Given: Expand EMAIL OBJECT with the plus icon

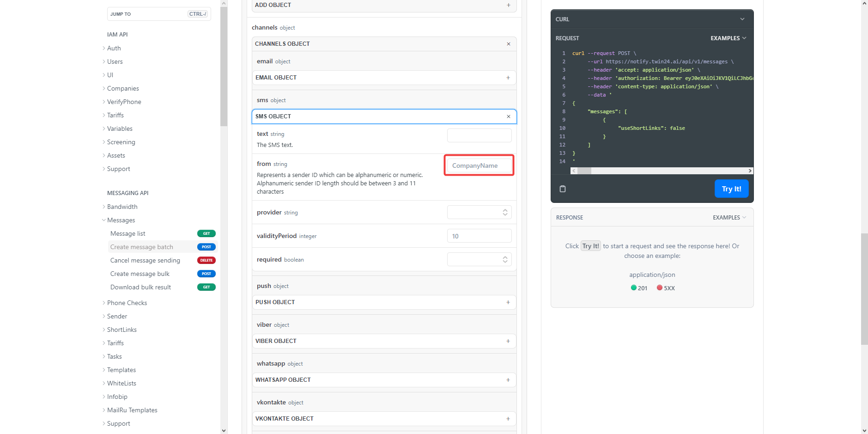Looking at the screenshot, I should click(x=508, y=78).
